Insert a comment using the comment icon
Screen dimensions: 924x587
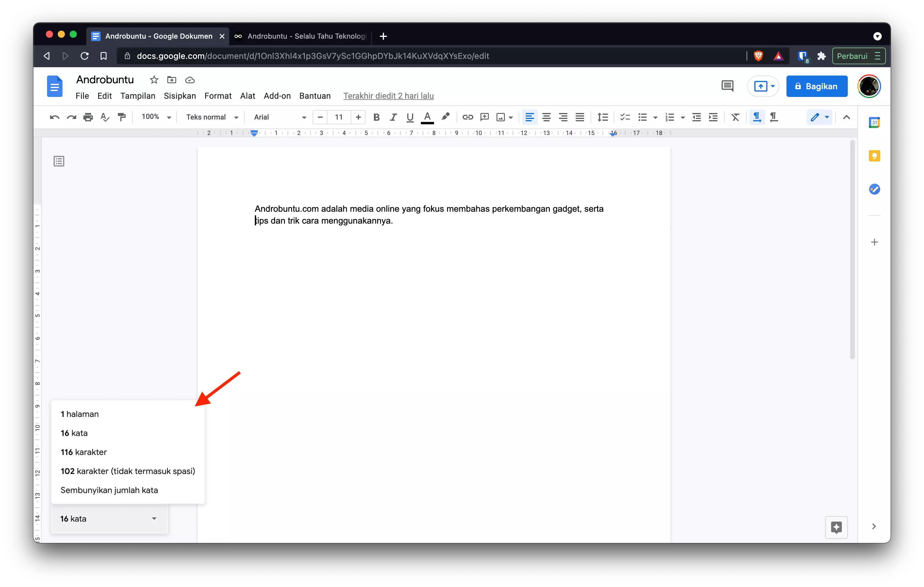tap(484, 117)
